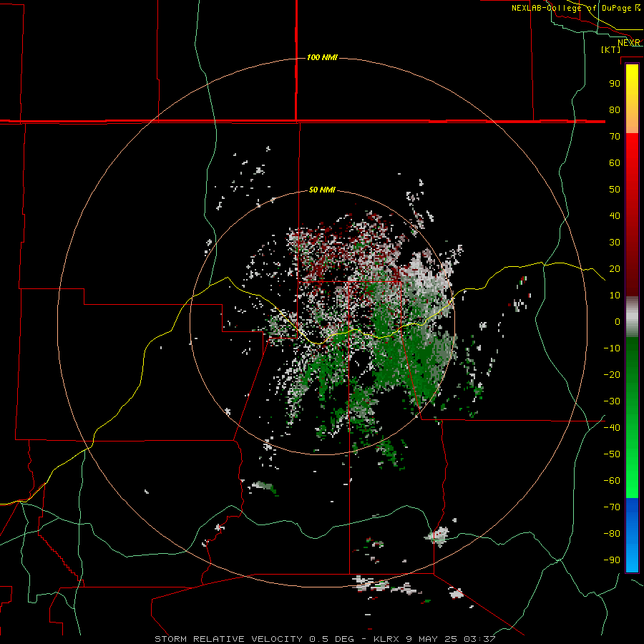Select the -10 knot scale label
This screenshot has width=644, height=644.
point(612,348)
